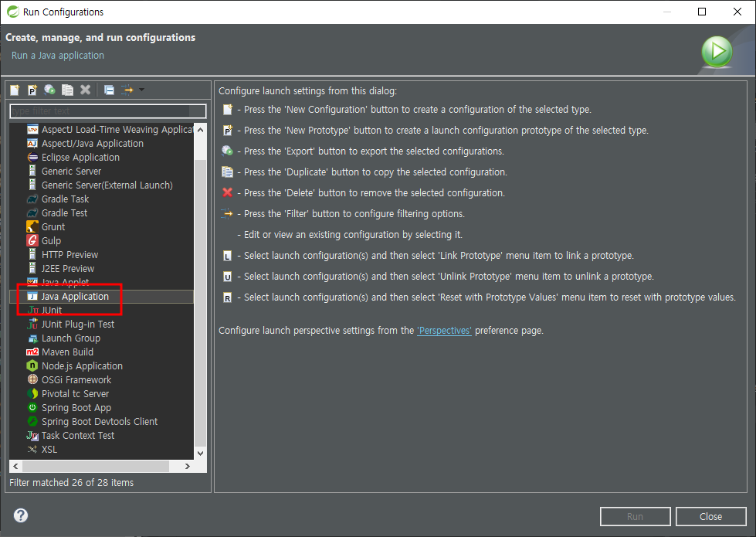Click the Filter launch configurations toolbar icon
This screenshot has height=537, width=756.
[127, 90]
